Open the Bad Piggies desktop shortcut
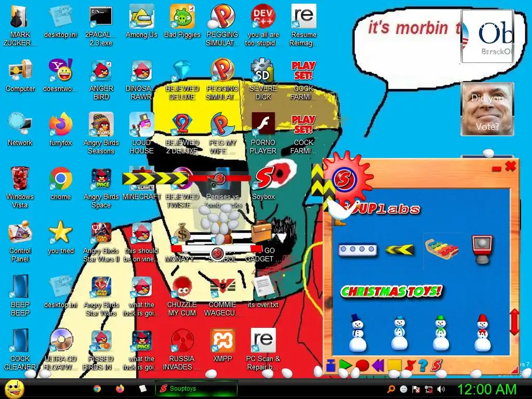Viewport: 532px width, 399px height. [182, 21]
